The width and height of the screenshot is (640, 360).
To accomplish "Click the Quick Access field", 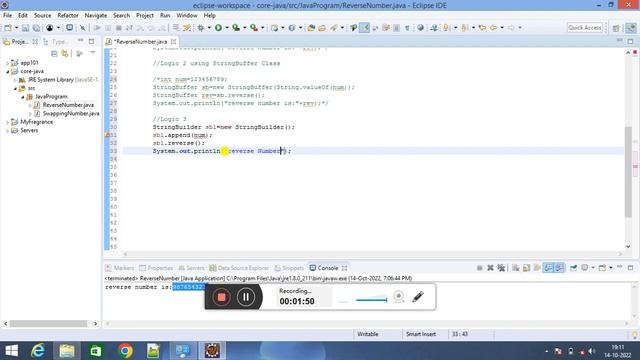I will click(x=584, y=28).
